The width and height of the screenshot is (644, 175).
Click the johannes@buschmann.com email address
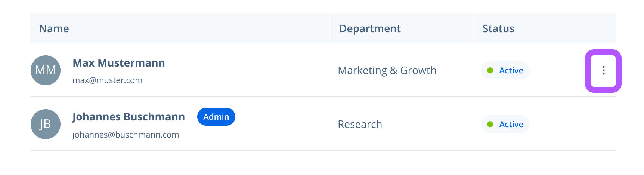tap(126, 135)
